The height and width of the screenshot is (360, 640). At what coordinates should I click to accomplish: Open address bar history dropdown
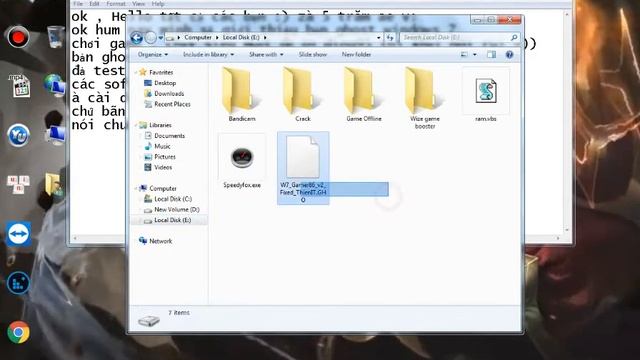point(379,38)
